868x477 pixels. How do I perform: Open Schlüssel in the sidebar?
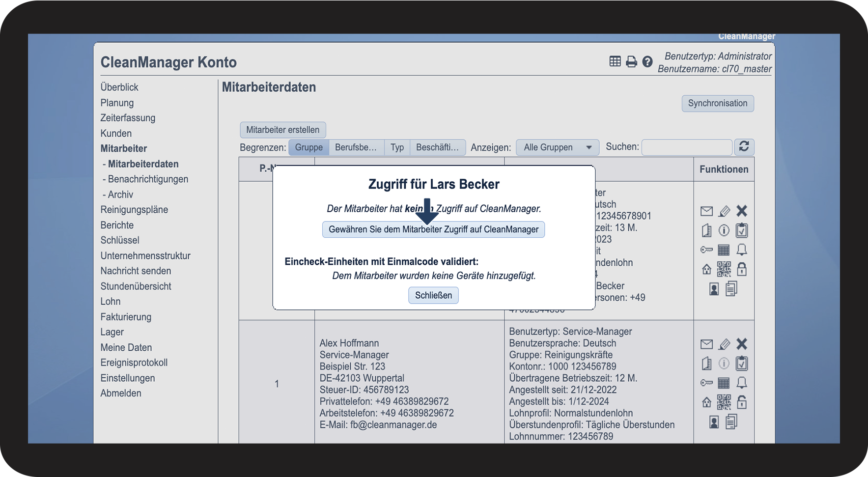pos(120,240)
